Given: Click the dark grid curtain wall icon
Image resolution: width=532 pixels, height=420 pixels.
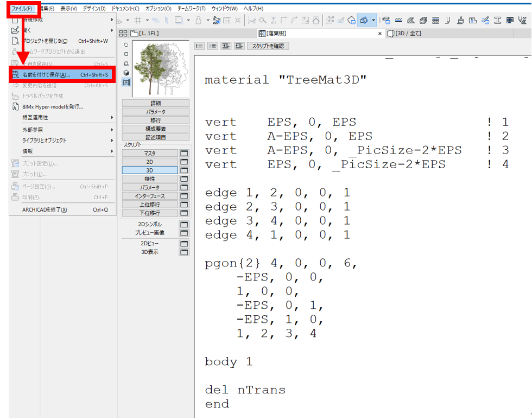Looking at the screenshot, I should [x=510, y=21].
